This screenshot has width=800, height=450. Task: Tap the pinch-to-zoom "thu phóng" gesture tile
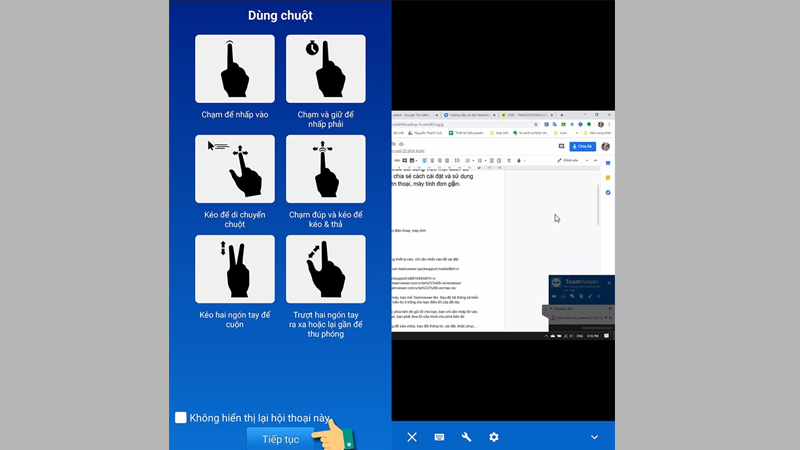point(326,269)
